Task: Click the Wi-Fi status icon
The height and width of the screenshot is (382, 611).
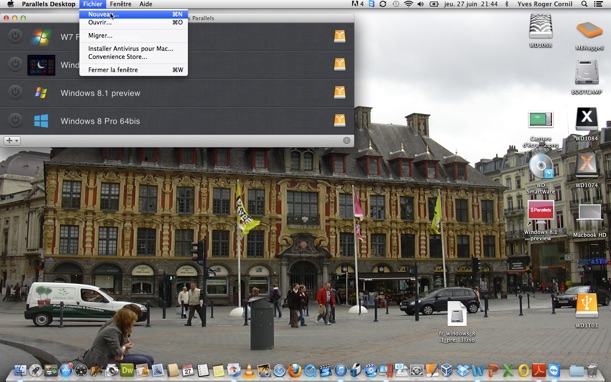Action: 408,4
